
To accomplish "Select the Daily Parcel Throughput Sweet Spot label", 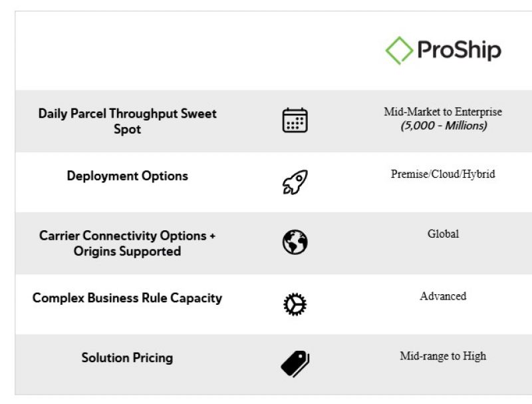I will [127, 121].
